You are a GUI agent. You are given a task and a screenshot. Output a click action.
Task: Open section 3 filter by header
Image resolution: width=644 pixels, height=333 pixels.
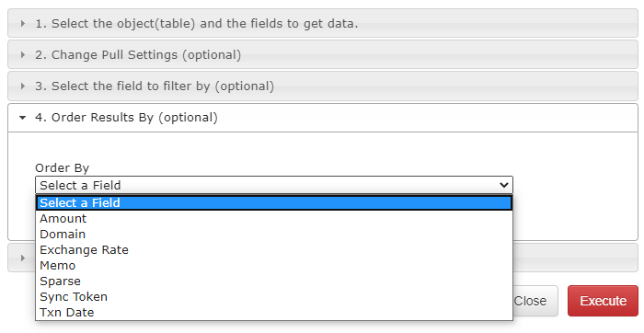point(323,86)
